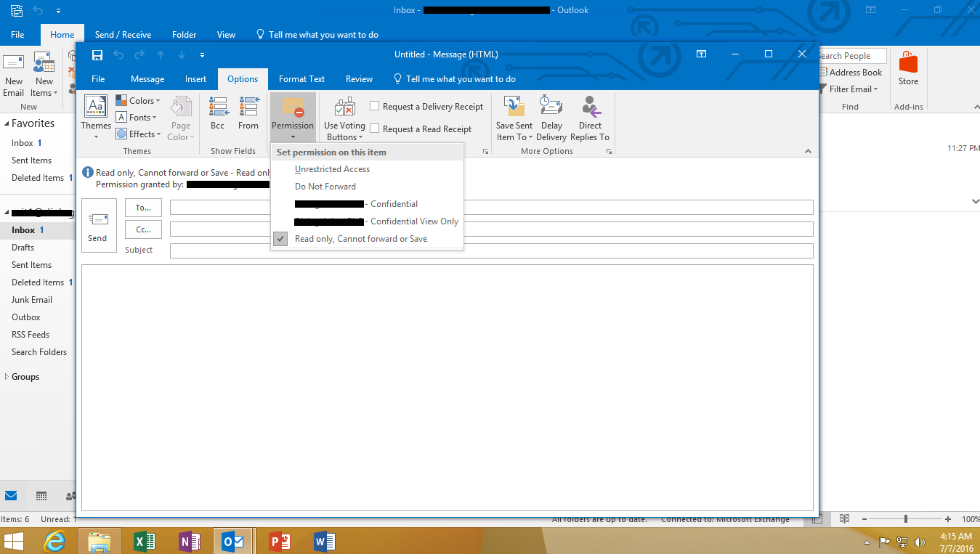The height and width of the screenshot is (554, 980).
Task: Switch to the Review ribbon tab
Action: 359,79
